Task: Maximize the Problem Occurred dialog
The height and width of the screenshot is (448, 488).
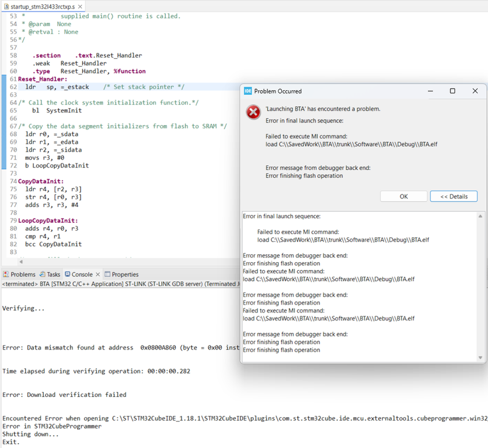Action: [453, 91]
